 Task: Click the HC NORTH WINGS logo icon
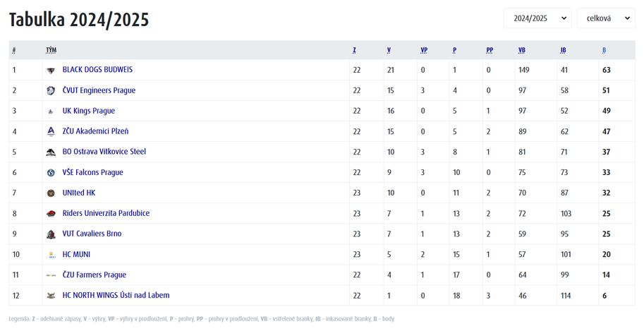click(51, 296)
